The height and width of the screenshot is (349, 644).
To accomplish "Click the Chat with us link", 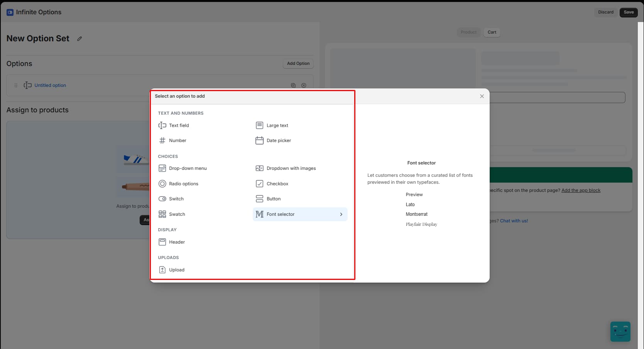I will click(x=514, y=221).
